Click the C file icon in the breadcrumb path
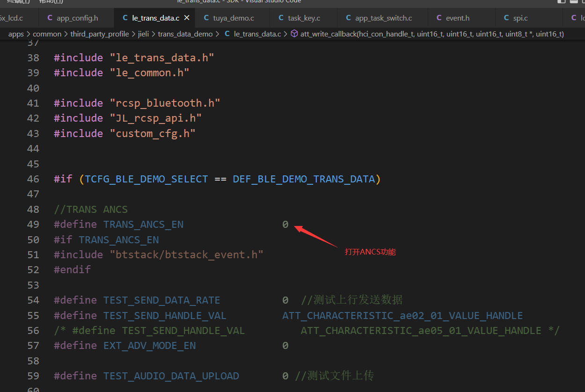585x392 pixels. [x=227, y=34]
